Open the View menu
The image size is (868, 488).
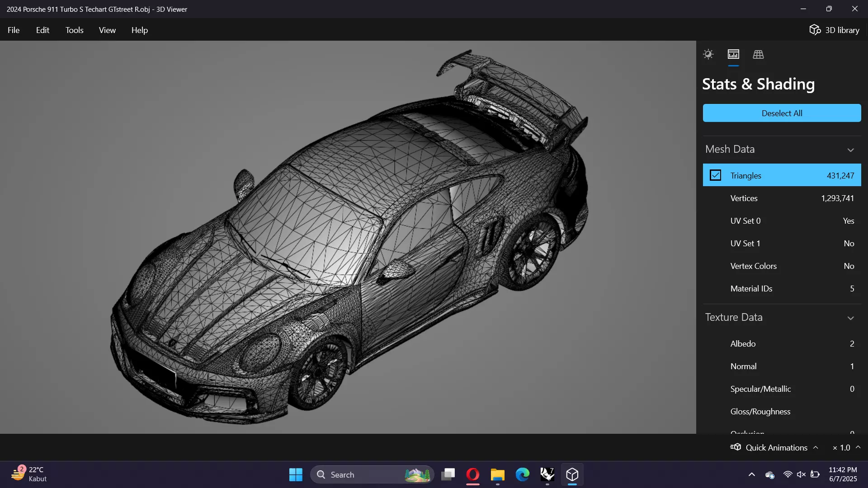108,30
